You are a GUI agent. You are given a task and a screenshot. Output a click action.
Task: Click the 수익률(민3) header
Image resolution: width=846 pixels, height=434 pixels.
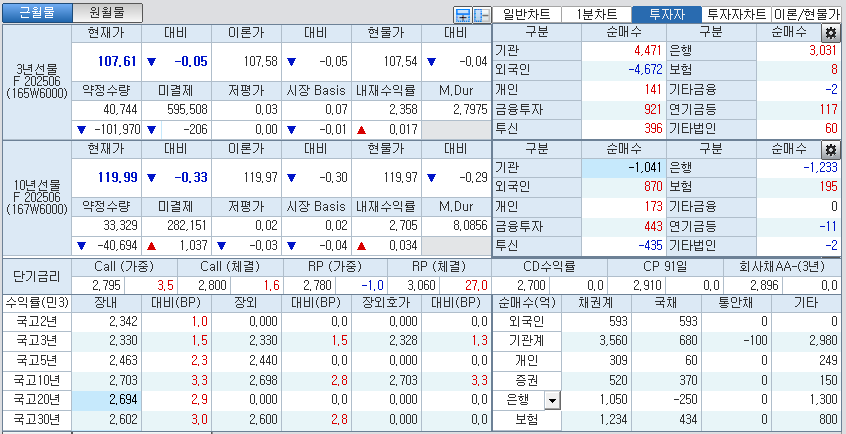(37, 303)
